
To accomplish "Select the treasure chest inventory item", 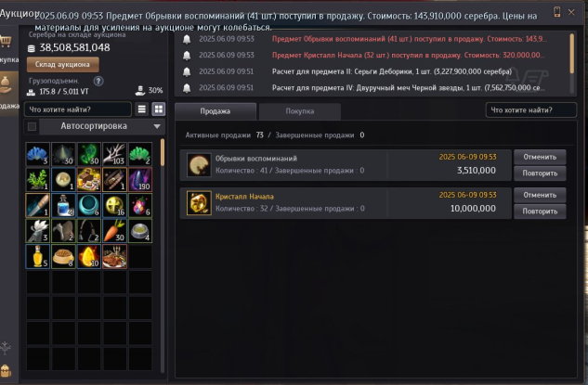I will pyautogui.click(x=89, y=180).
